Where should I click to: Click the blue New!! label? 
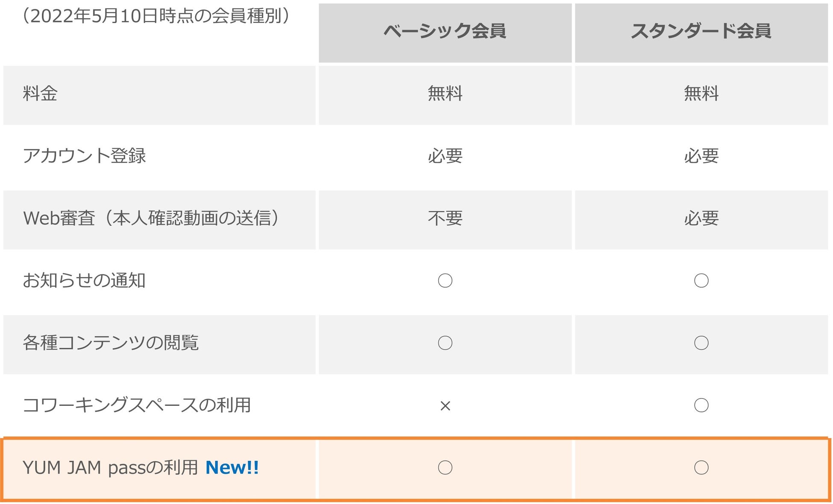coord(232,468)
